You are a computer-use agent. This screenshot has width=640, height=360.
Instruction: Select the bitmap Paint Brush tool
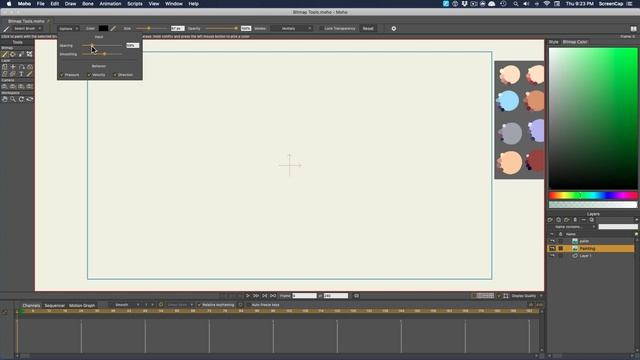pyautogui.click(x=4, y=54)
